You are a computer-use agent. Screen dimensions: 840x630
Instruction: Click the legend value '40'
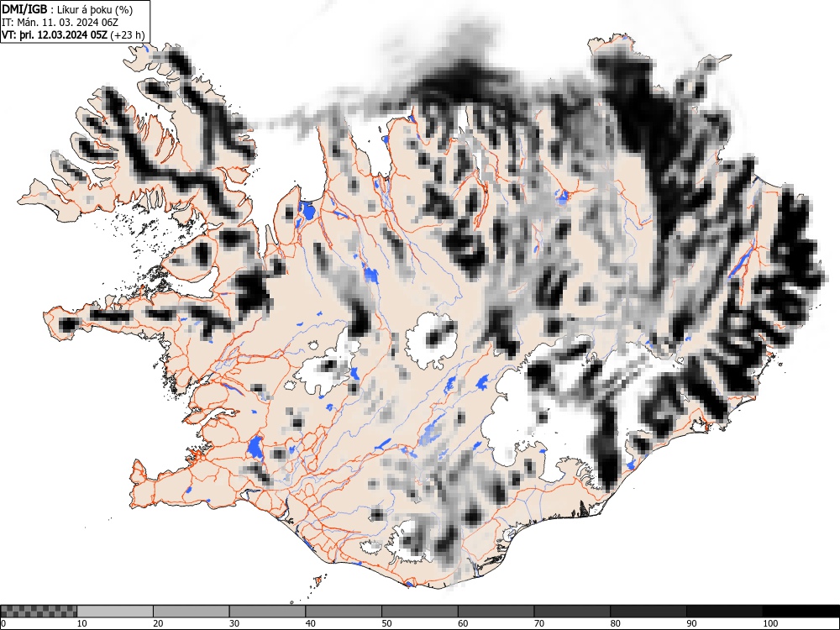(x=310, y=623)
